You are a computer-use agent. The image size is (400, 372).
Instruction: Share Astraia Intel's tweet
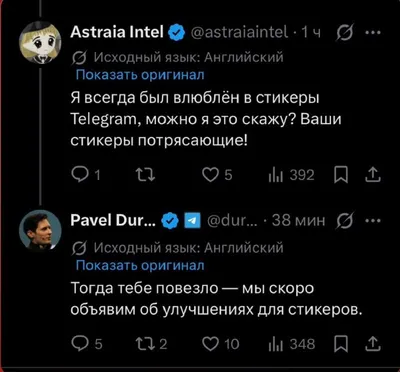pos(374,175)
